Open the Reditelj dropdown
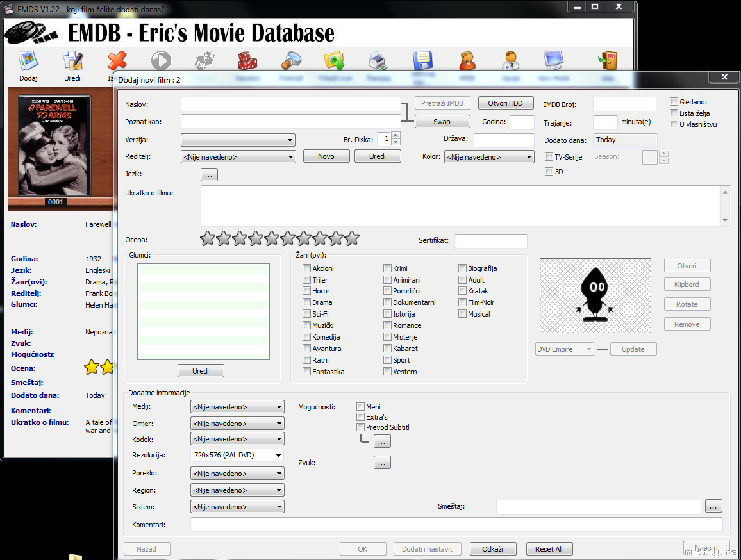Screen dimensions: 741x560 click(x=238, y=157)
